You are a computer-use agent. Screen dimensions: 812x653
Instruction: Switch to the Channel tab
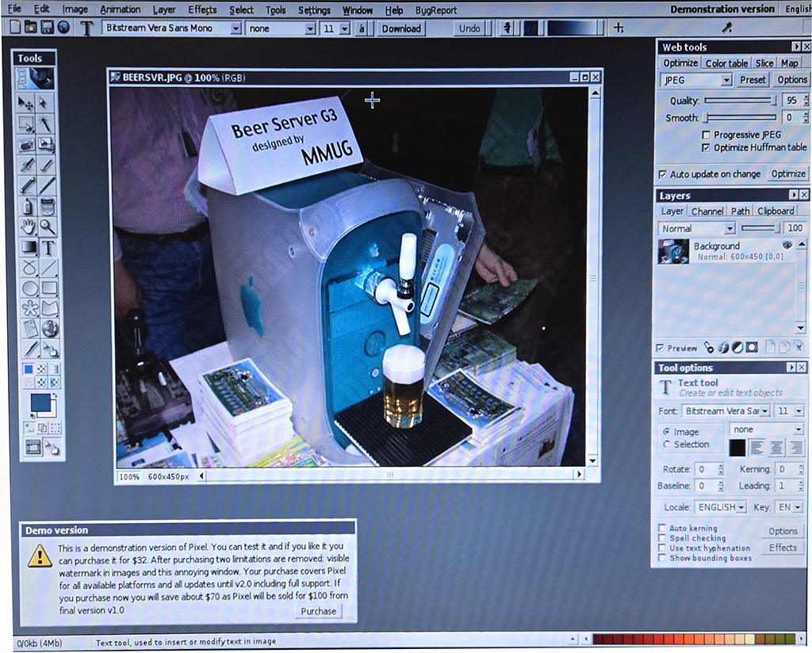coord(707,211)
